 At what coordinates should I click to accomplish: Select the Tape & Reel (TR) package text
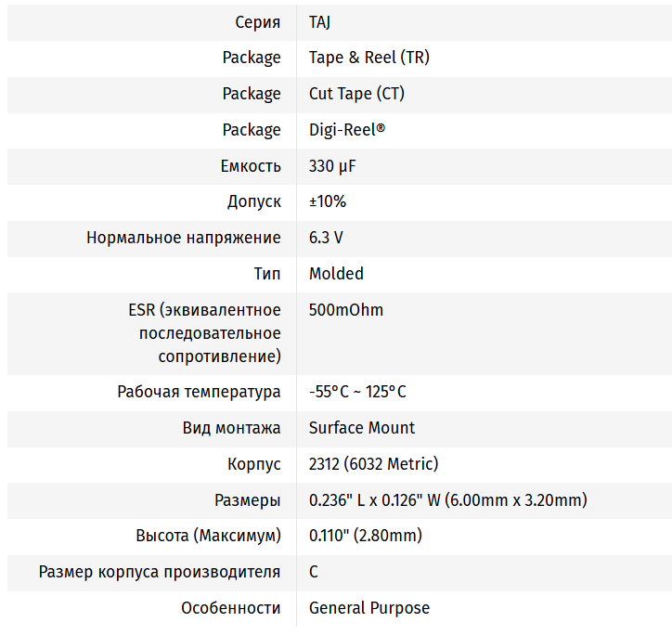[369, 58]
